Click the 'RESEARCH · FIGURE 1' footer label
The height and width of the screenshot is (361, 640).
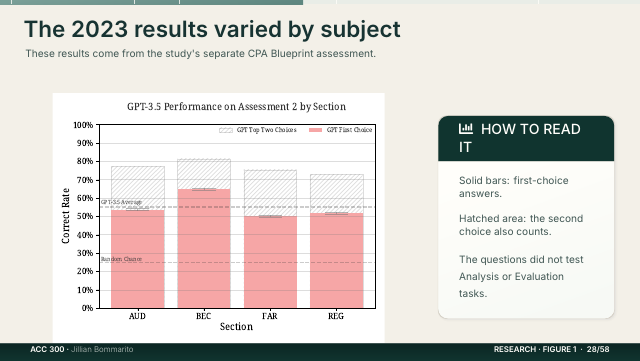[x=535, y=349]
